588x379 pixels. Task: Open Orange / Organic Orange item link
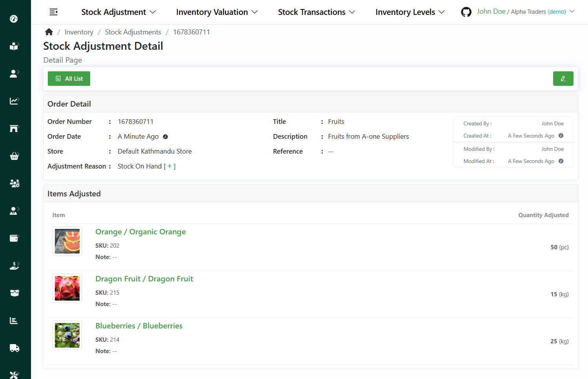(140, 232)
